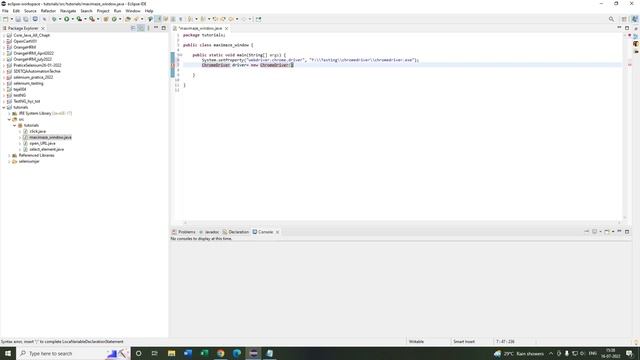Click the Open Perspective icon
The image size is (640, 360).
coord(624,19)
